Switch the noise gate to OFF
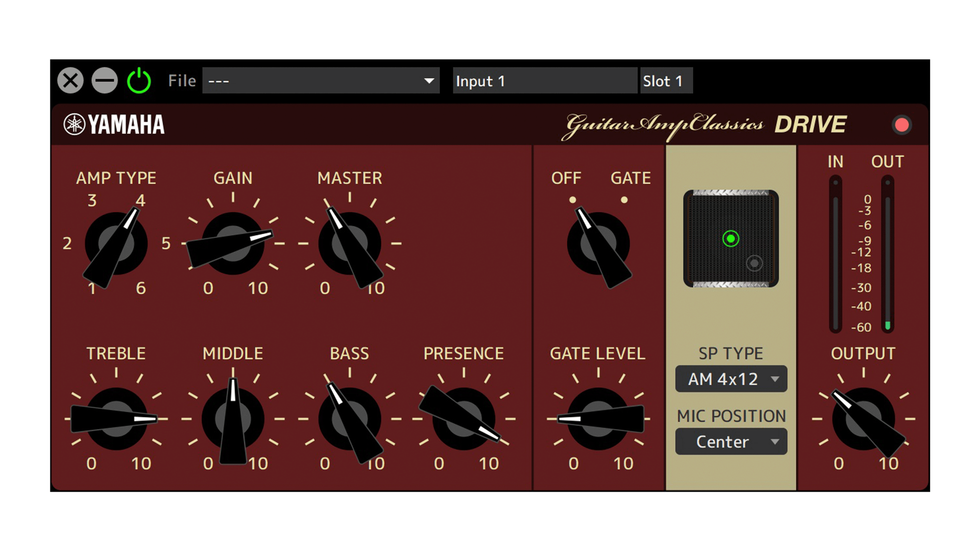The width and height of the screenshot is (980, 551). tap(572, 199)
